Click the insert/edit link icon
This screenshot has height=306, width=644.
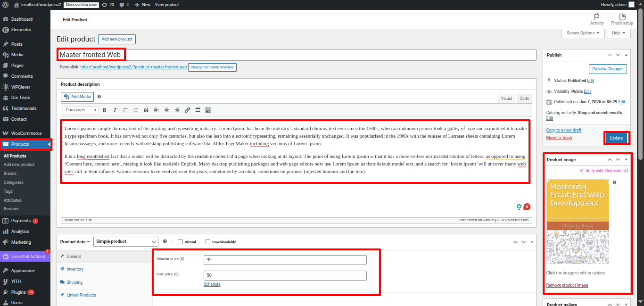(x=187, y=110)
